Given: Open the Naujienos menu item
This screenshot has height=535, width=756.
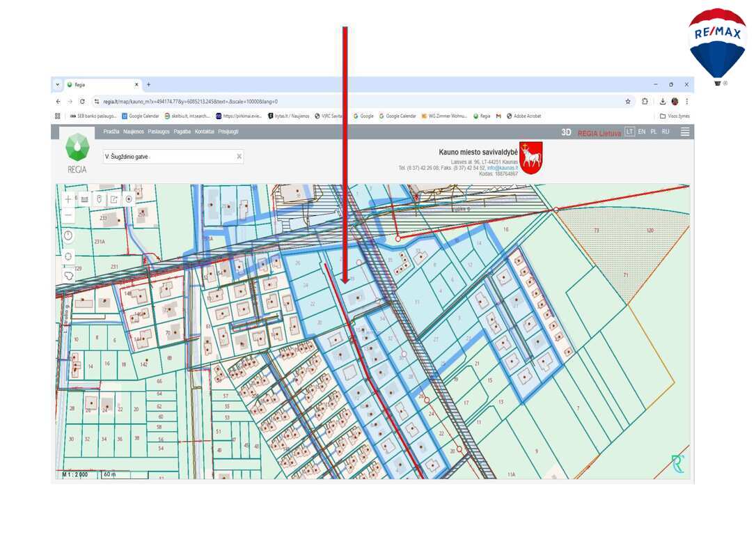Looking at the screenshot, I should pyautogui.click(x=134, y=132).
